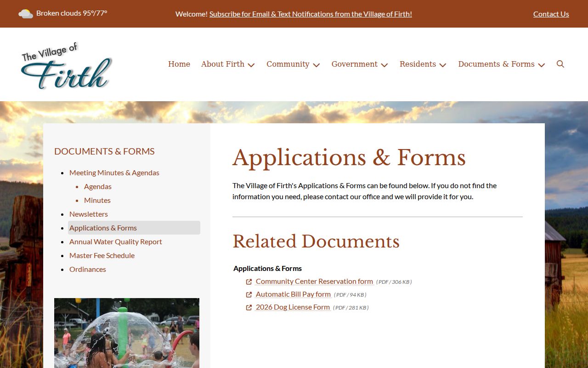Open the About Firth menu
The width and height of the screenshot is (588, 368).
click(223, 64)
